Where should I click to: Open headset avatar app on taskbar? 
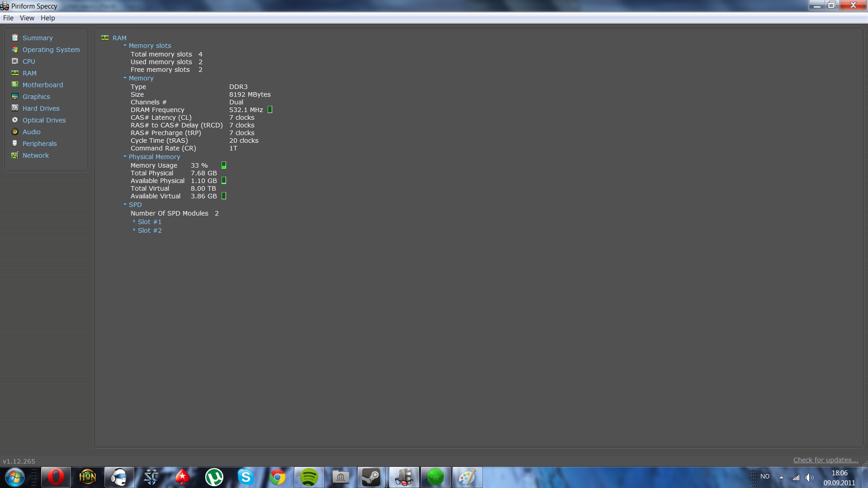point(119,477)
